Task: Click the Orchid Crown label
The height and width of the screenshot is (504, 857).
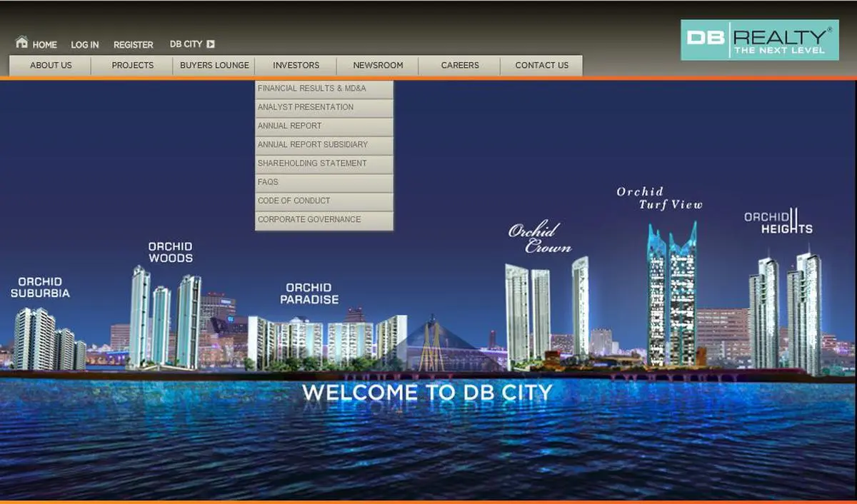Action: (x=539, y=238)
